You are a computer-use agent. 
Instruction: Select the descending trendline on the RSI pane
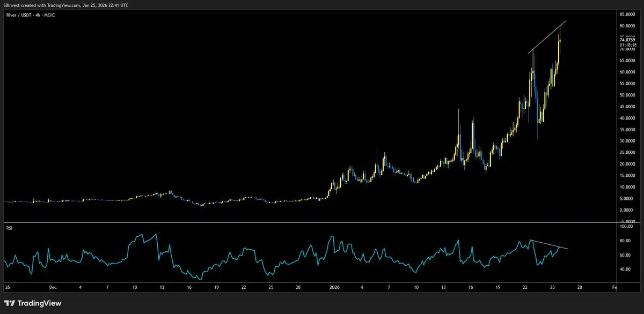tap(549, 244)
